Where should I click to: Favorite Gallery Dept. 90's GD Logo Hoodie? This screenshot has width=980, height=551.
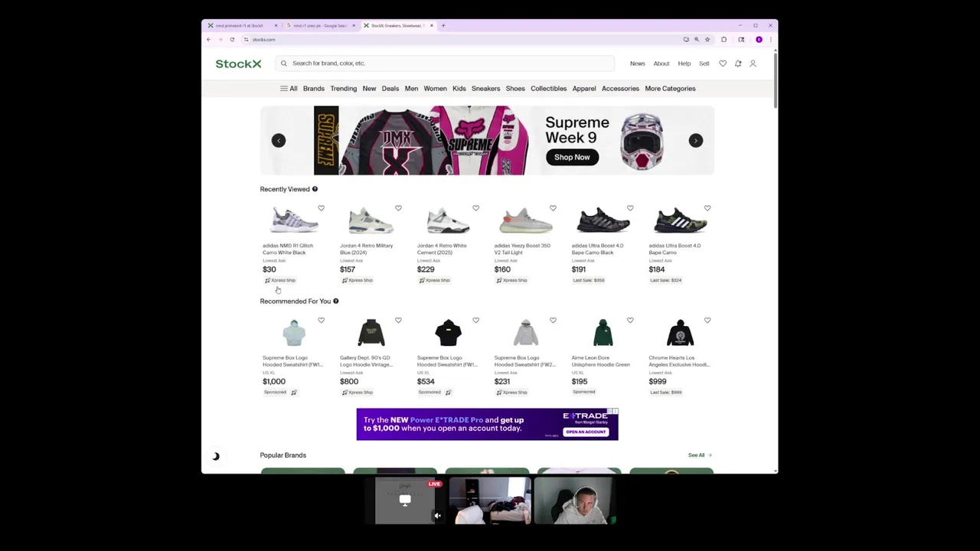click(x=398, y=320)
